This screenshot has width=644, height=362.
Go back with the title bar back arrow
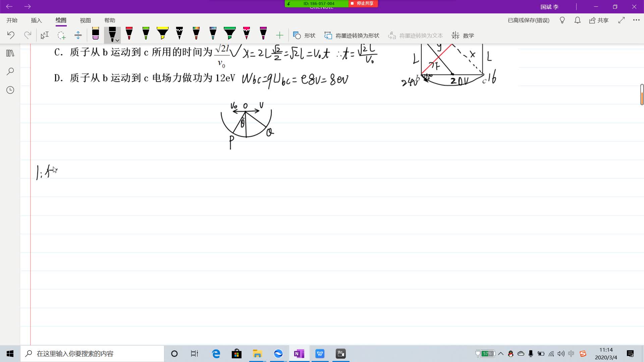click(x=9, y=6)
